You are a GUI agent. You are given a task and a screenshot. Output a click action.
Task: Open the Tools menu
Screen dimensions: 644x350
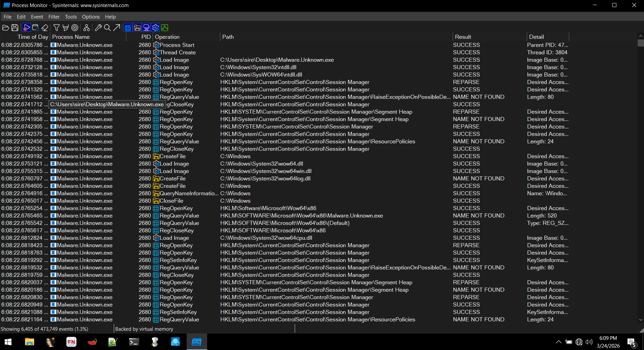[x=71, y=17]
